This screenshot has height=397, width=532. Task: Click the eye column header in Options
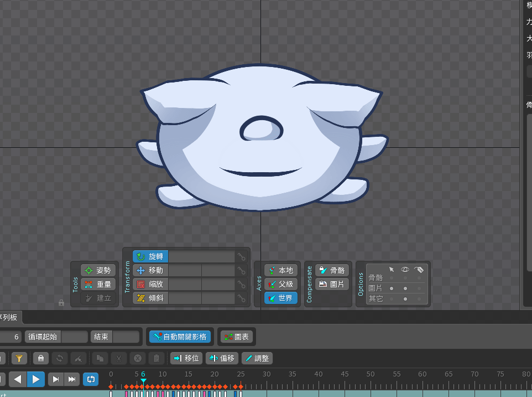[405, 270]
